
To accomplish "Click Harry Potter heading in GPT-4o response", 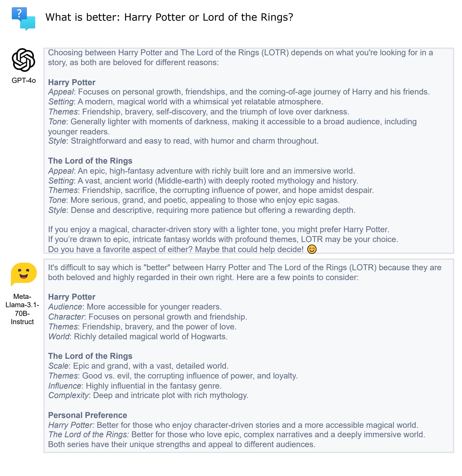I will [x=71, y=82].
